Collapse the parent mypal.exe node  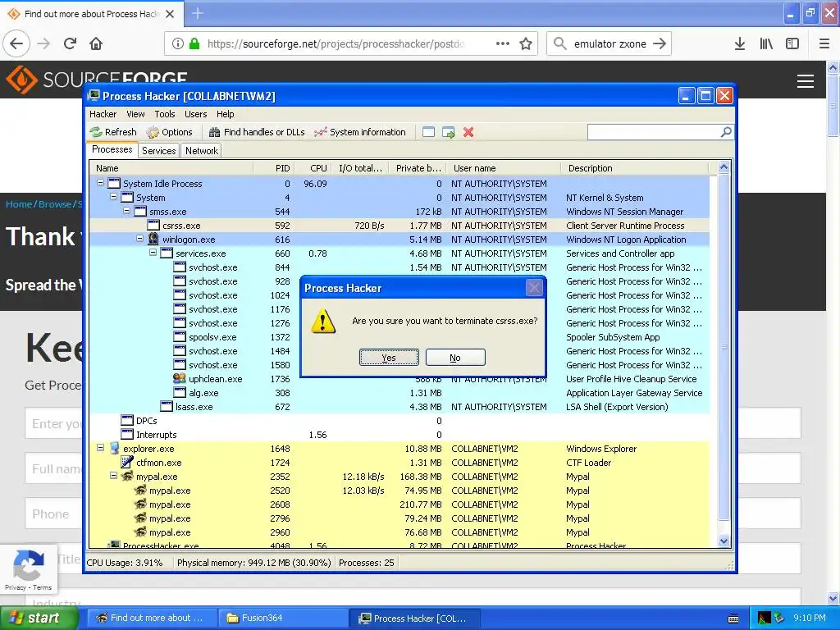pyautogui.click(x=113, y=475)
